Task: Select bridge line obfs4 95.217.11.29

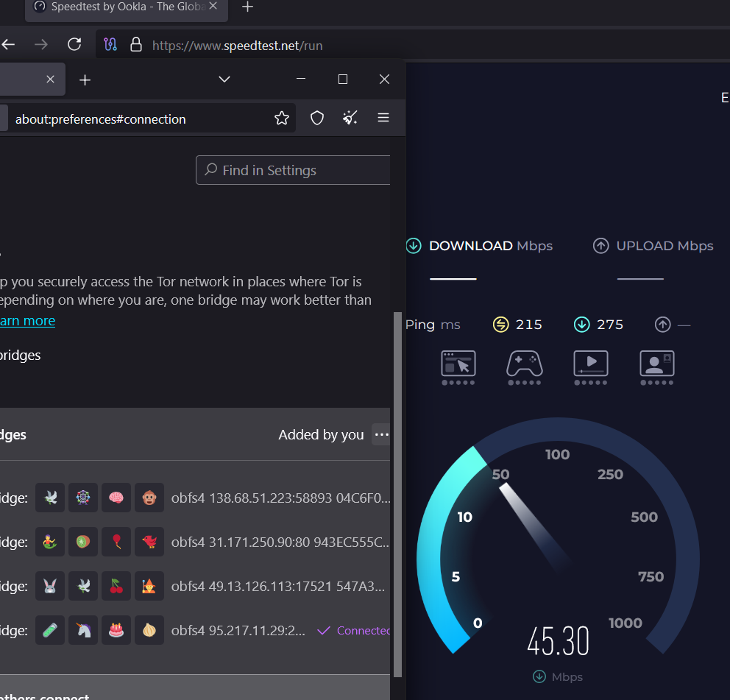Action: [x=238, y=631]
